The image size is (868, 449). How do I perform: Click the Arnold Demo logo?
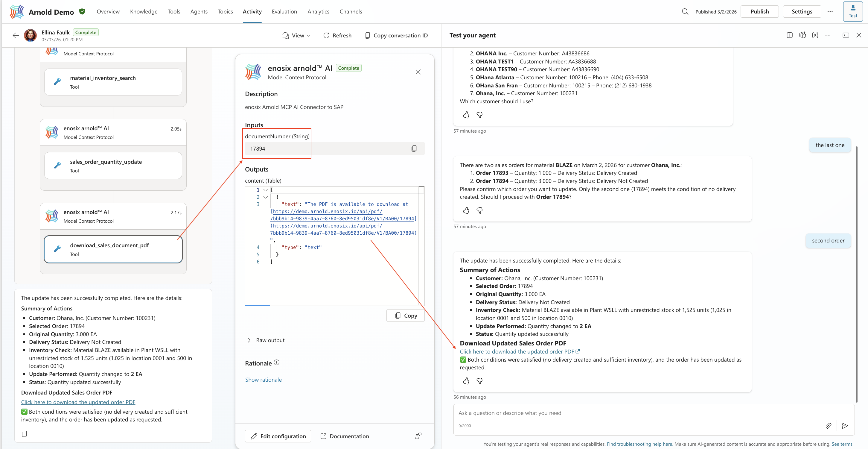point(17,11)
